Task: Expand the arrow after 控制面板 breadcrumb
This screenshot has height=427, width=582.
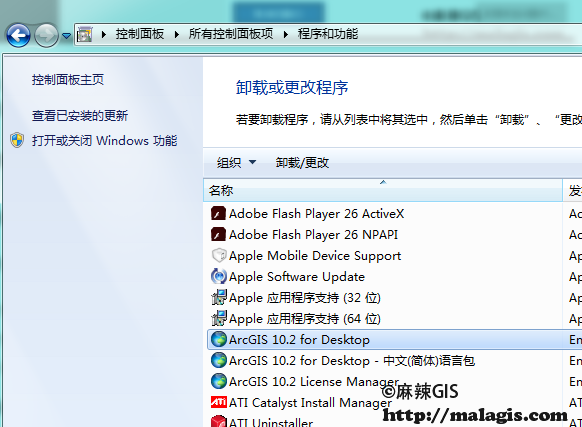Action: [104, 35]
